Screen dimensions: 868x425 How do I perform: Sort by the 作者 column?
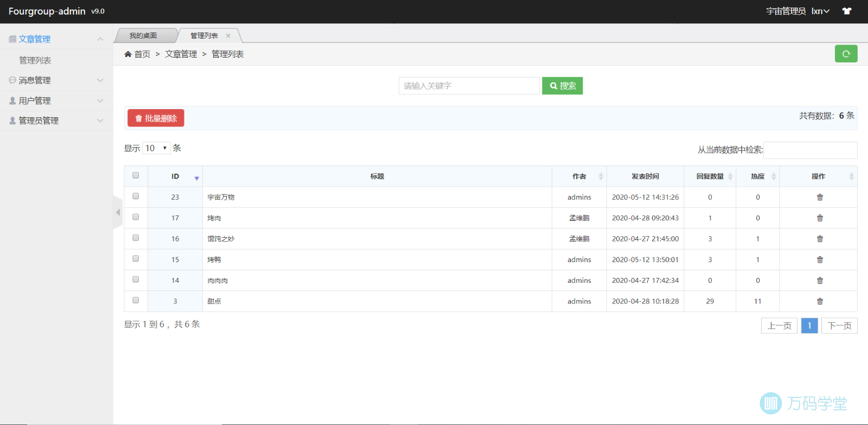[579, 176]
